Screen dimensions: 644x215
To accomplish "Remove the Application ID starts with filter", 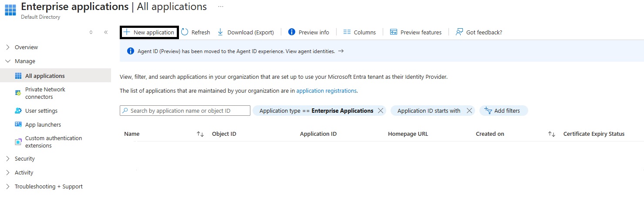I will point(469,111).
